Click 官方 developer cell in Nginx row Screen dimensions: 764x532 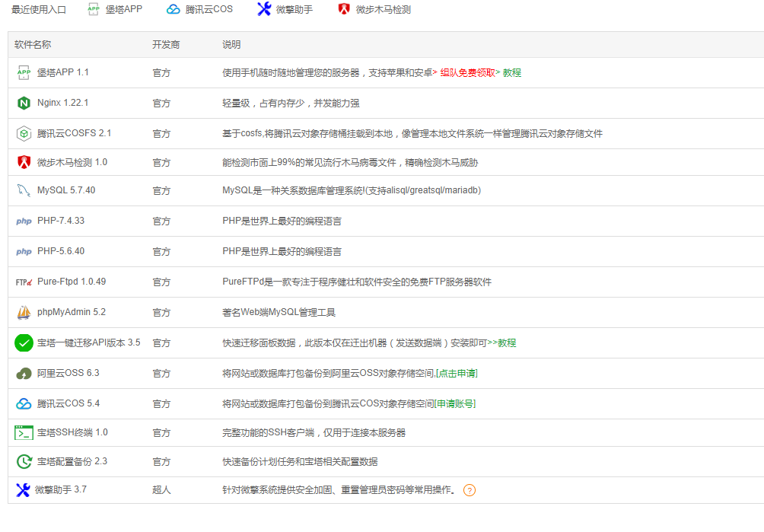pyautogui.click(x=161, y=104)
